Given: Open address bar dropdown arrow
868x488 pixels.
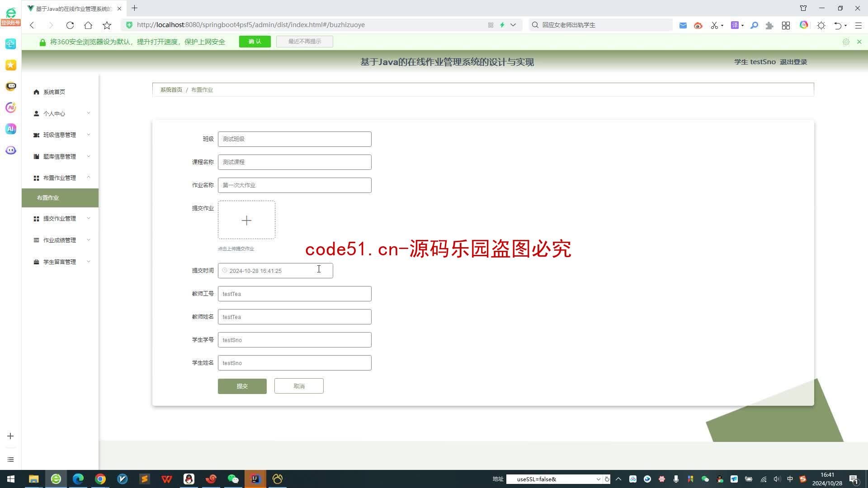Looking at the screenshot, I should [x=513, y=25].
